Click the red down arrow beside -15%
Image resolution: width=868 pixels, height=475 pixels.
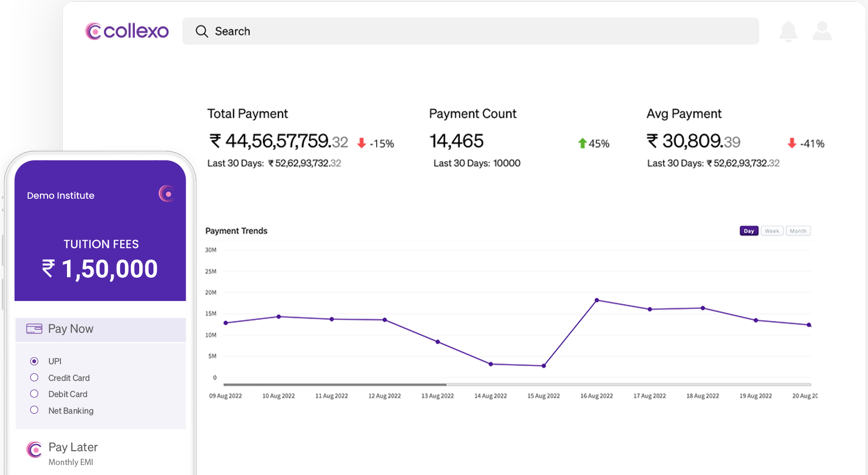click(362, 143)
